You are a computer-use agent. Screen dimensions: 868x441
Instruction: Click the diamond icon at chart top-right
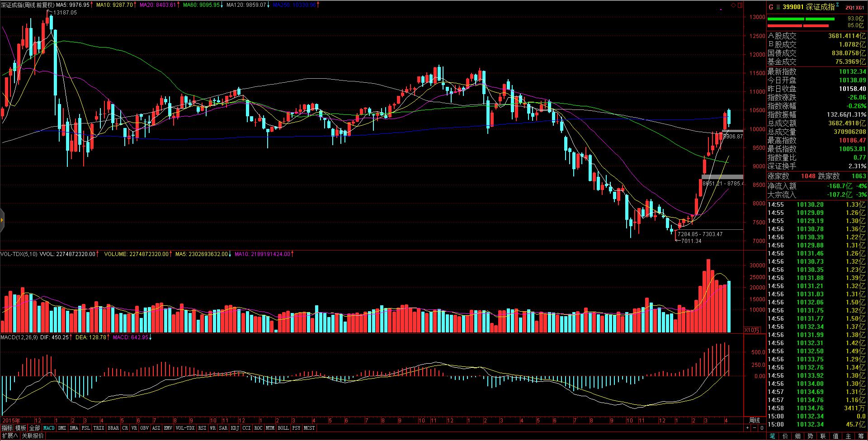point(733,5)
